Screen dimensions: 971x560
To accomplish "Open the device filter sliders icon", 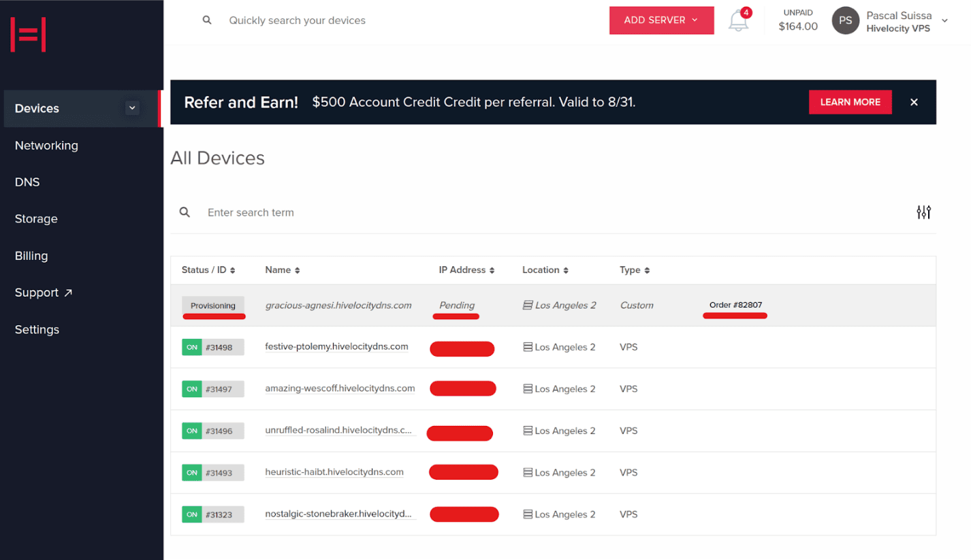I will coord(923,212).
